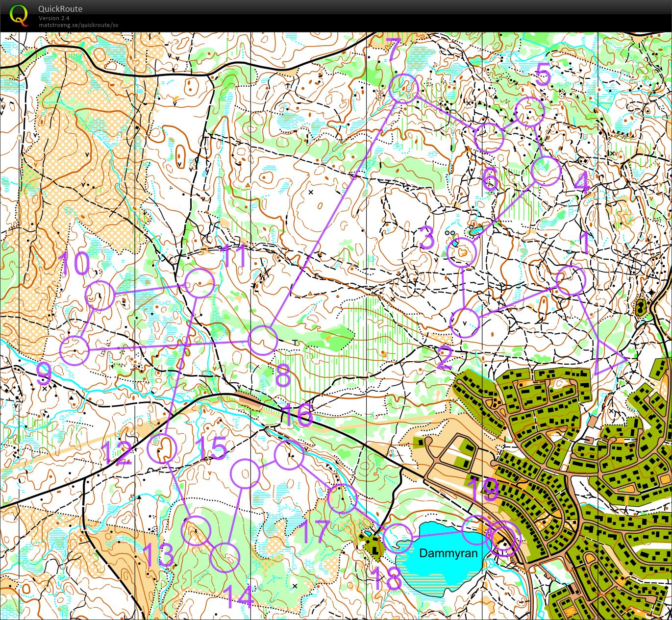This screenshot has height=620, width=672.
Task: Click the control circle for checkpoint 12
Action: 162,448
